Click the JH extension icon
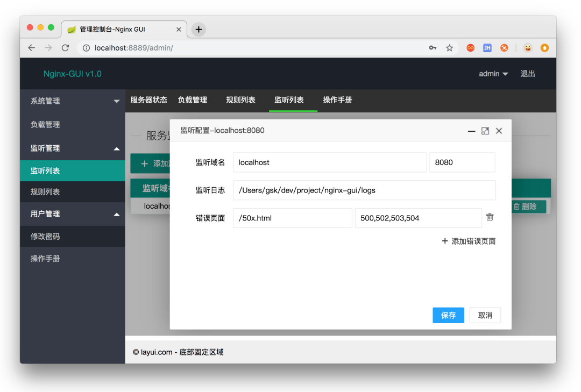The width and height of the screenshot is (581, 392). [487, 47]
